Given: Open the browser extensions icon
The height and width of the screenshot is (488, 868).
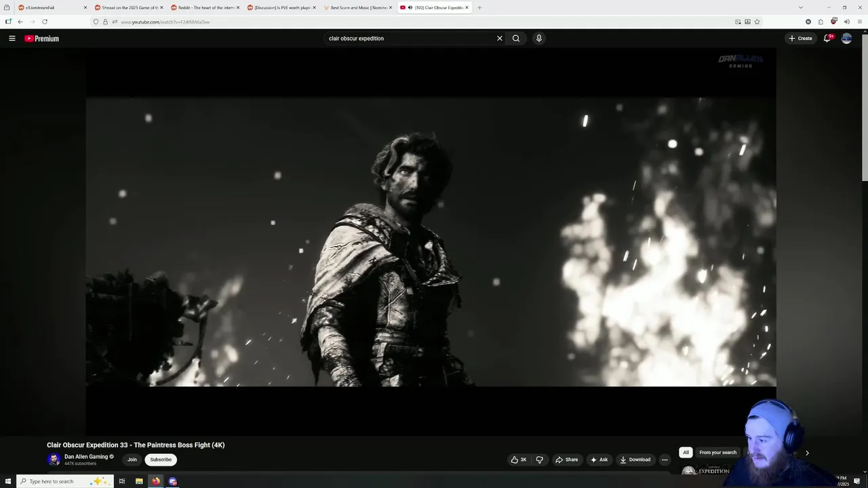Looking at the screenshot, I should 821,22.
